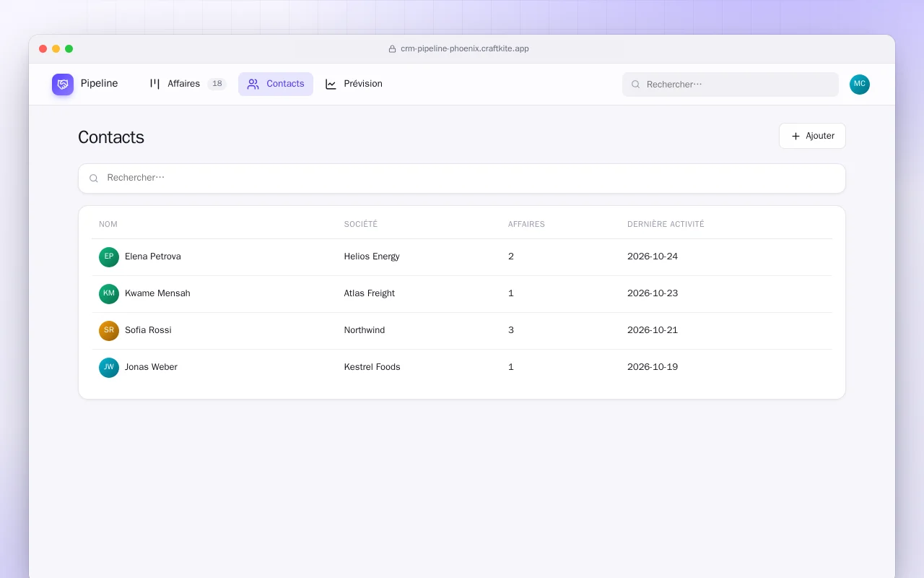This screenshot has width=924, height=578.
Task: Click the plus icon on Ajouter
Action: pyautogui.click(x=796, y=136)
